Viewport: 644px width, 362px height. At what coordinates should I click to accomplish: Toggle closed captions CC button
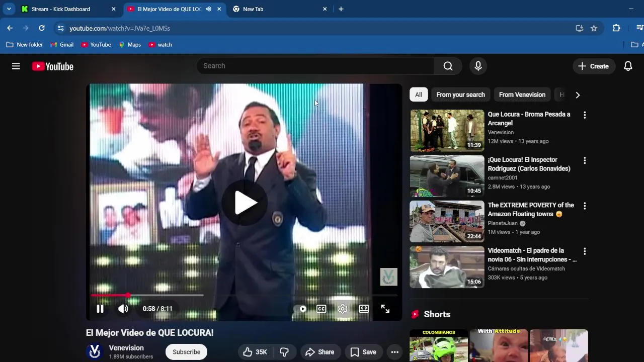click(321, 309)
